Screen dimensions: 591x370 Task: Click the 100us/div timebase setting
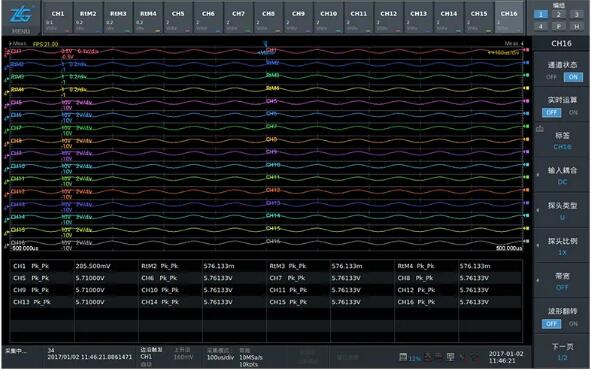click(x=220, y=357)
